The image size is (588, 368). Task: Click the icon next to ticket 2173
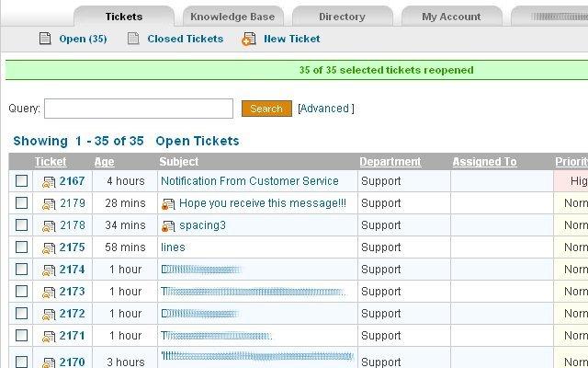pyautogui.click(x=49, y=293)
